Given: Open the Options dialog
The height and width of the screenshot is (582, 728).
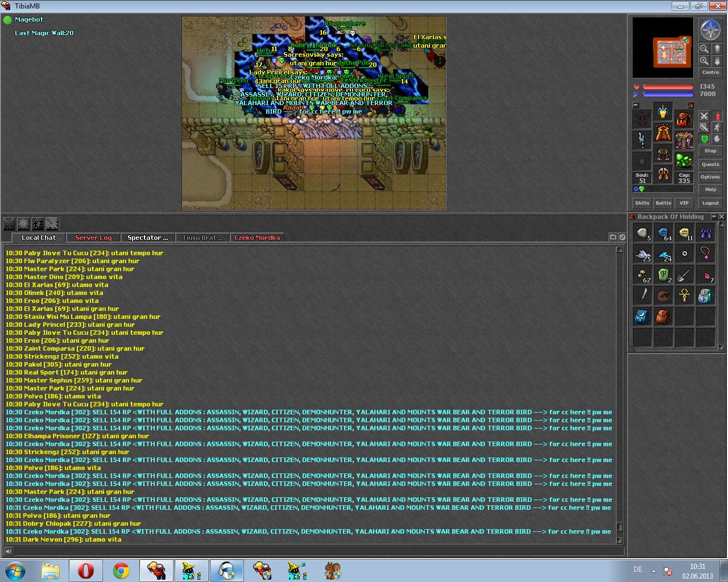Looking at the screenshot, I should (x=710, y=177).
